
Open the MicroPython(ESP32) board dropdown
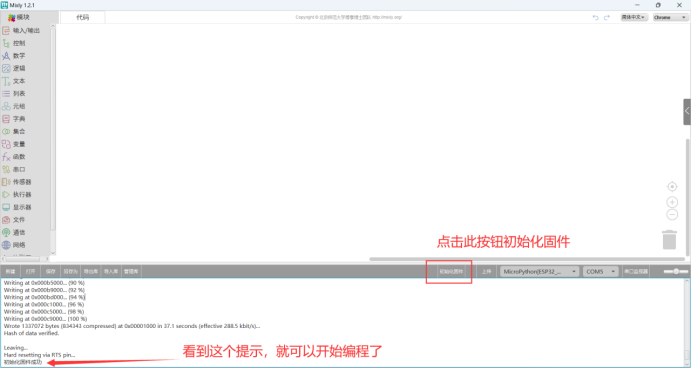(539, 271)
